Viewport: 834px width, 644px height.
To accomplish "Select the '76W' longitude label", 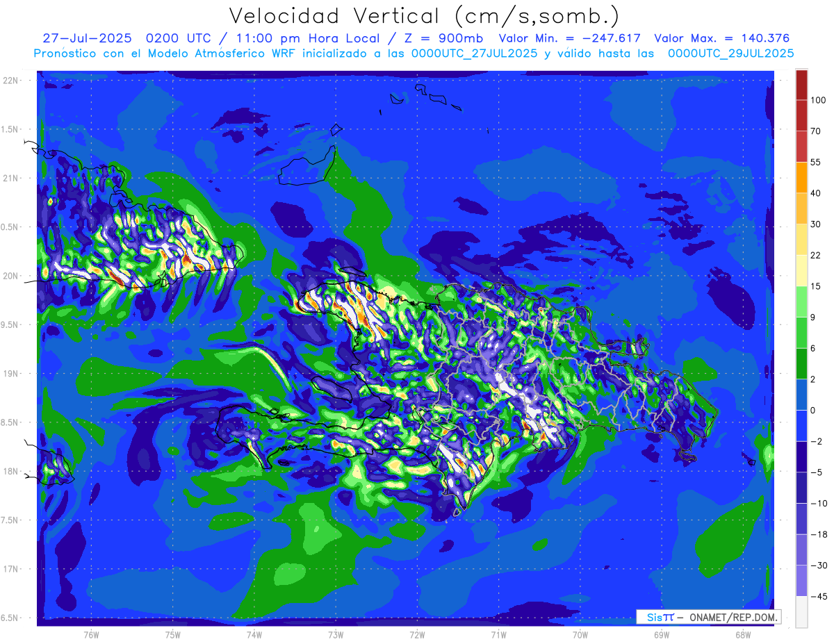I will point(91,635).
